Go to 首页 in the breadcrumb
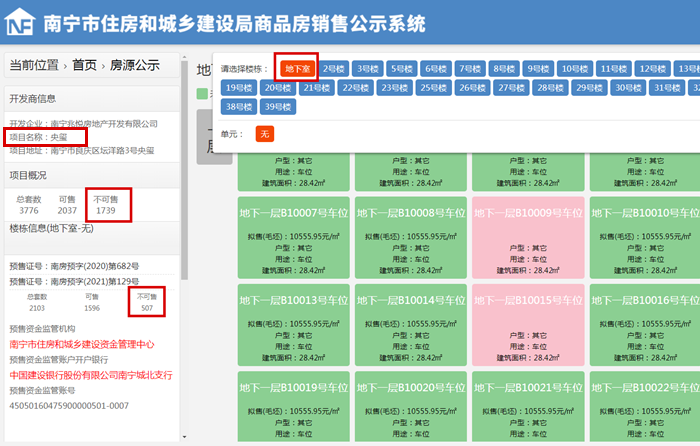 click(84, 65)
